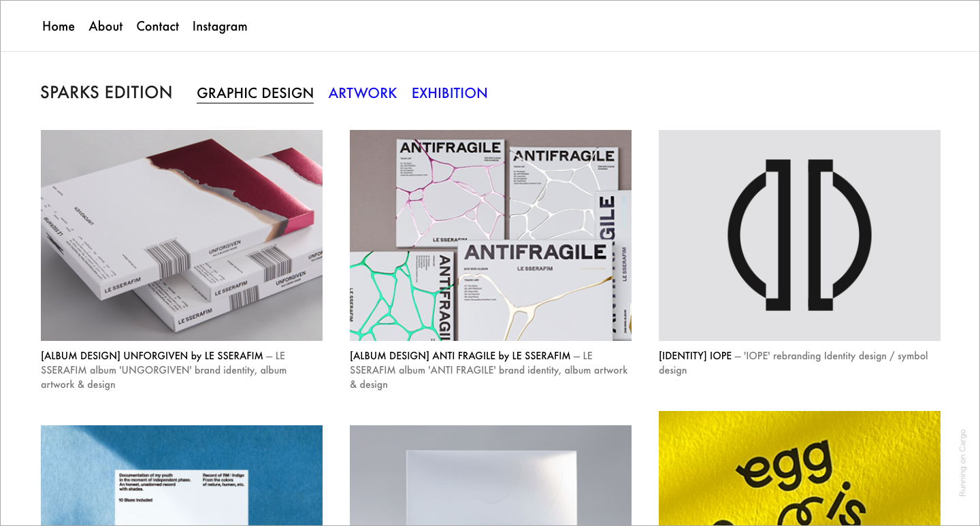Visit the Instagram link in navigation
This screenshot has height=526, width=980.
[x=220, y=27]
